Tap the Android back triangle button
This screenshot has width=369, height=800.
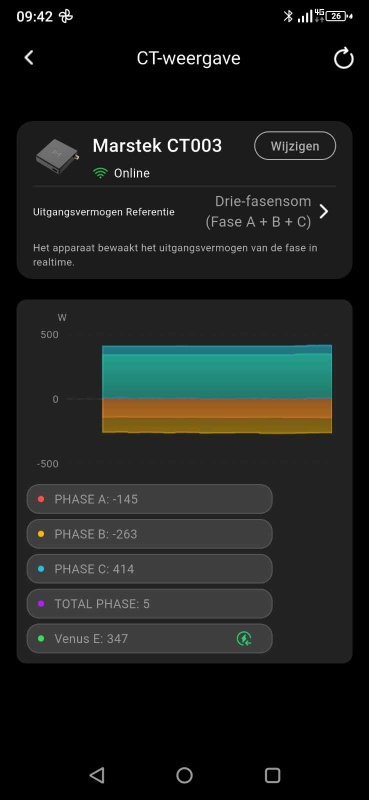pyautogui.click(x=96, y=776)
